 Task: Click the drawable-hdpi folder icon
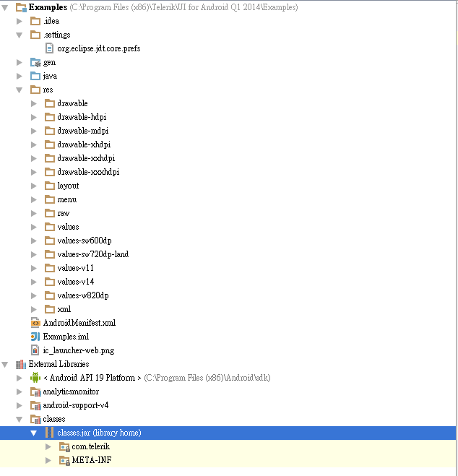point(49,117)
